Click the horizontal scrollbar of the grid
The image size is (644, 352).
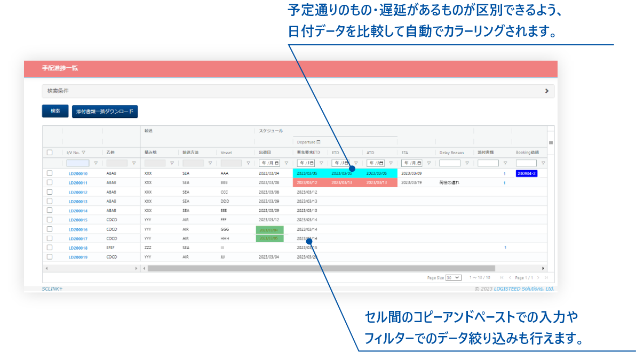point(320,268)
